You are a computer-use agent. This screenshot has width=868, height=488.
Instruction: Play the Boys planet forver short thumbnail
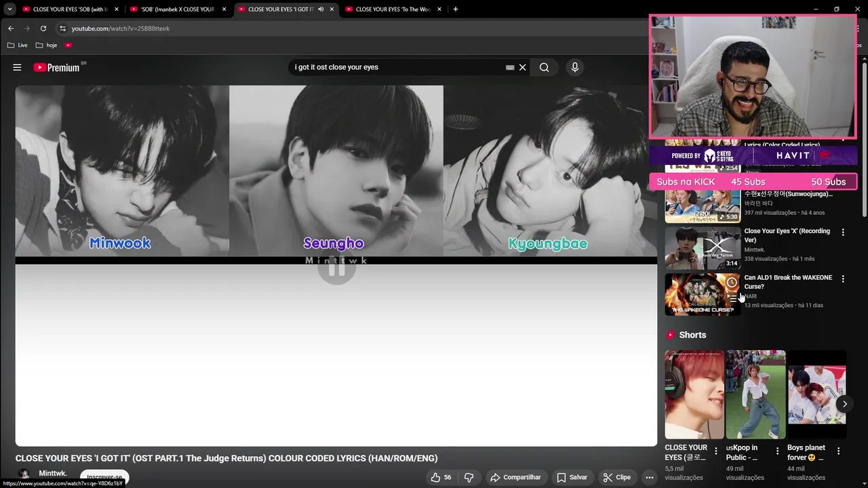click(x=816, y=394)
